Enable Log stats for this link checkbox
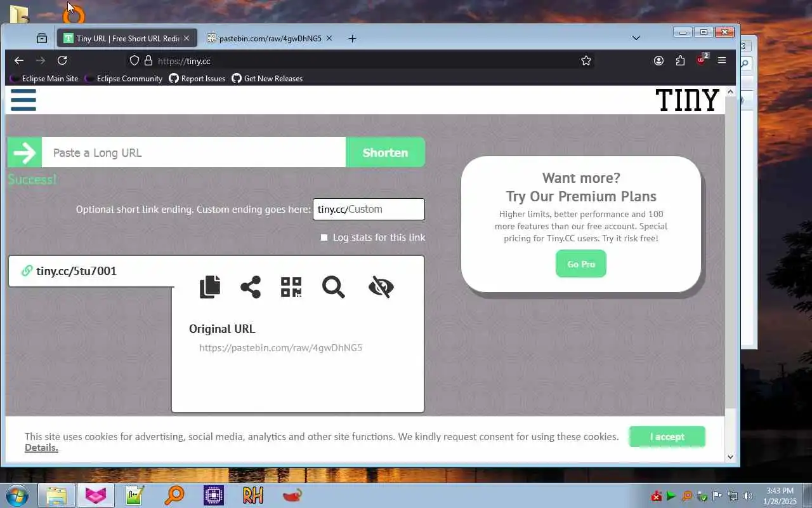812x508 pixels. coord(324,237)
